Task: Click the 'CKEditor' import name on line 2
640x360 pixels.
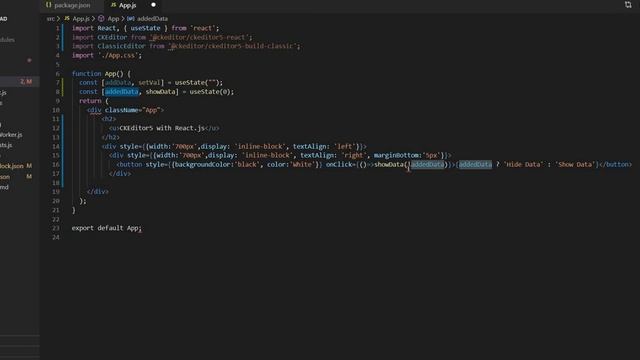Action: tap(112, 37)
